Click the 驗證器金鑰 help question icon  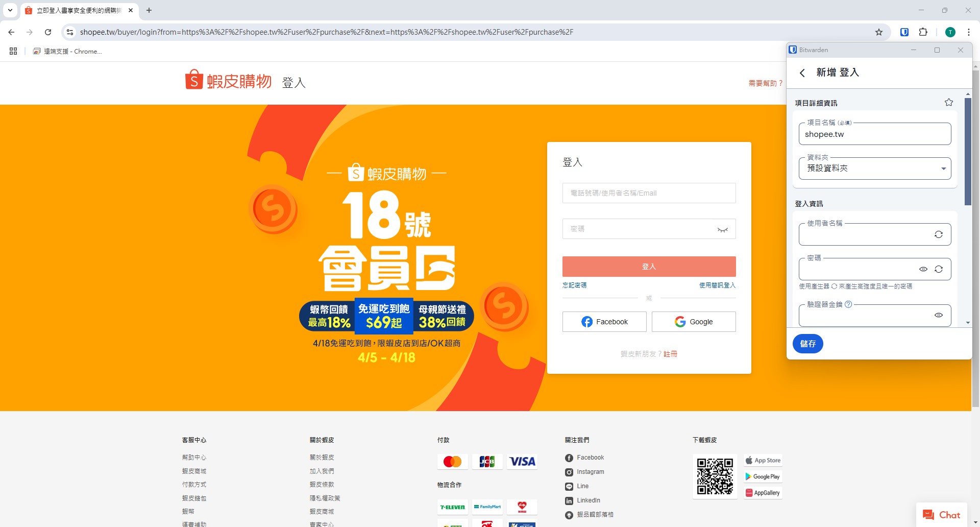pyautogui.click(x=849, y=304)
